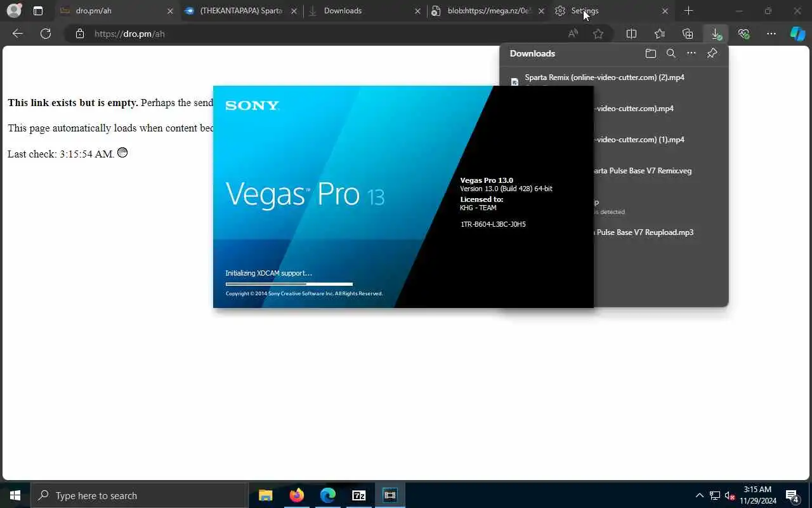Open File Explorer from the taskbar

click(x=265, y=495)
